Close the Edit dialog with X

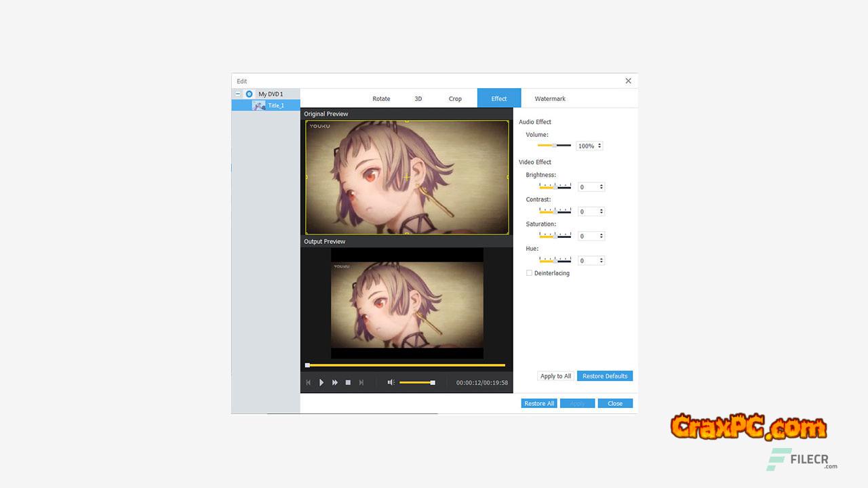click(x=628, y=81)
